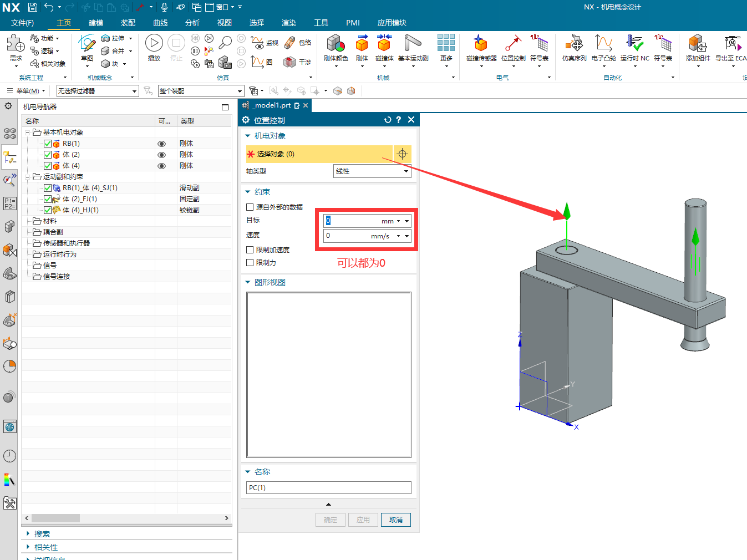Image resolution: width=747 pixels, height=560 pixels.
Task: Uncheck the 体 (4) rigid body checkbox
Action: click(48, 166)
